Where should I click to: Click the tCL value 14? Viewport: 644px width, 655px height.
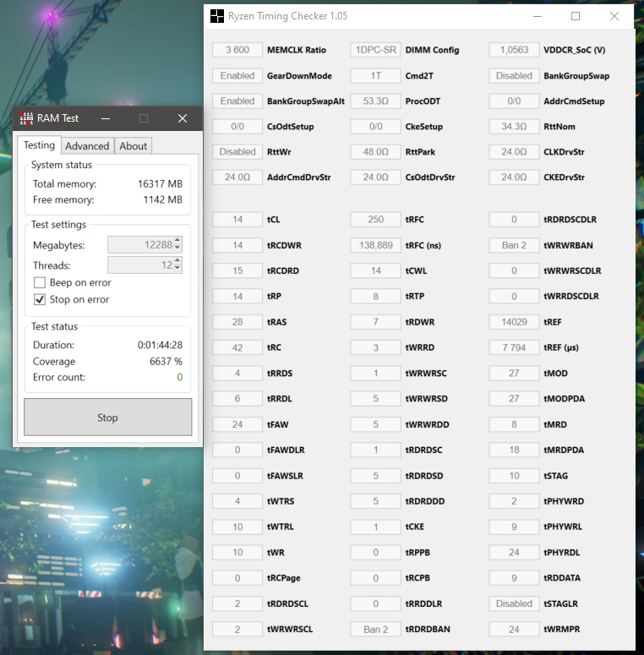pos(237,219)
